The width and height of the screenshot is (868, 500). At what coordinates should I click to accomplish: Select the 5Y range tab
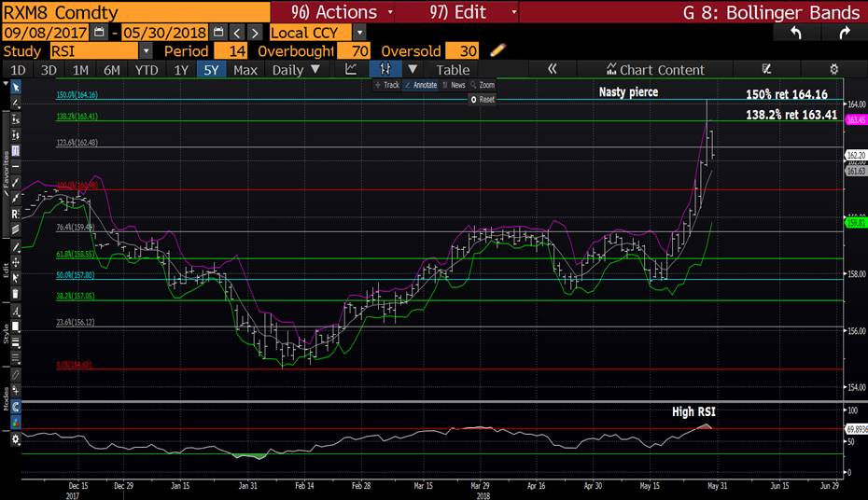[x=211, y=70]
